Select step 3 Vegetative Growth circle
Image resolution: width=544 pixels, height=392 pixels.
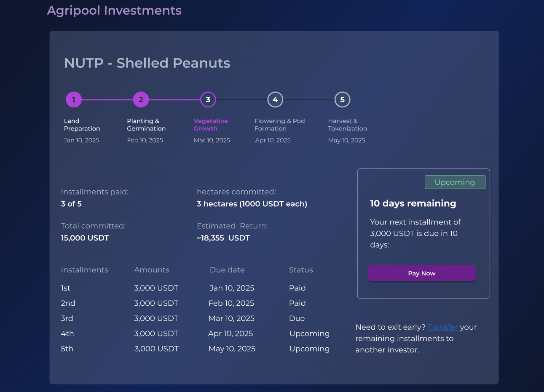pyautogui.click(x=208, y=100)
